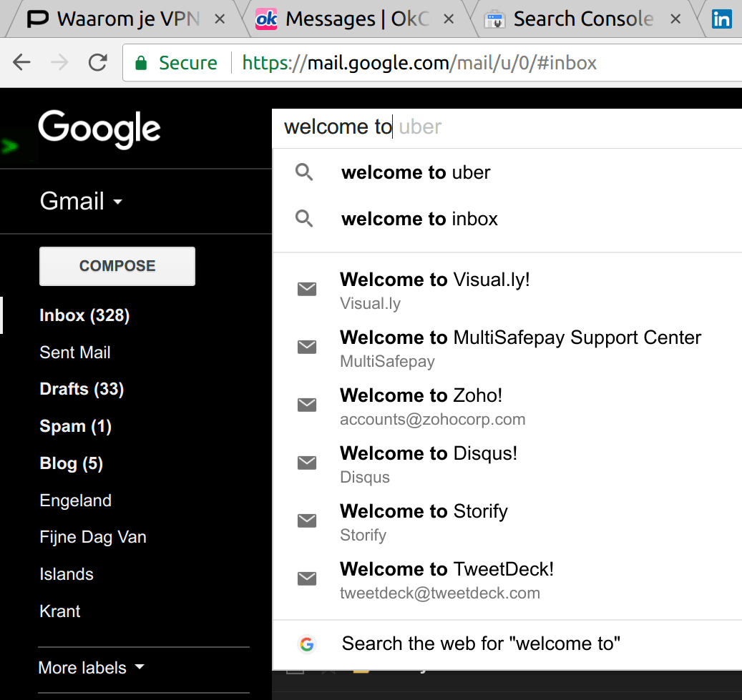This screenshot has width=742, height=700.
Task: Click the COMPOSE button
Action: (117, 266)
